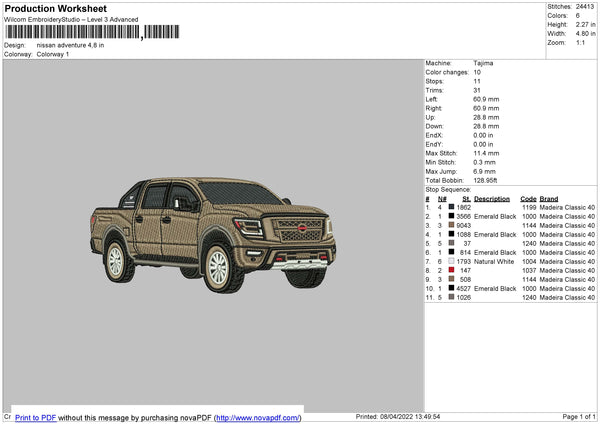Screen dimensions: 600x424
Task: Click the Production Worksheet title
Action: [x=54, y=9]
